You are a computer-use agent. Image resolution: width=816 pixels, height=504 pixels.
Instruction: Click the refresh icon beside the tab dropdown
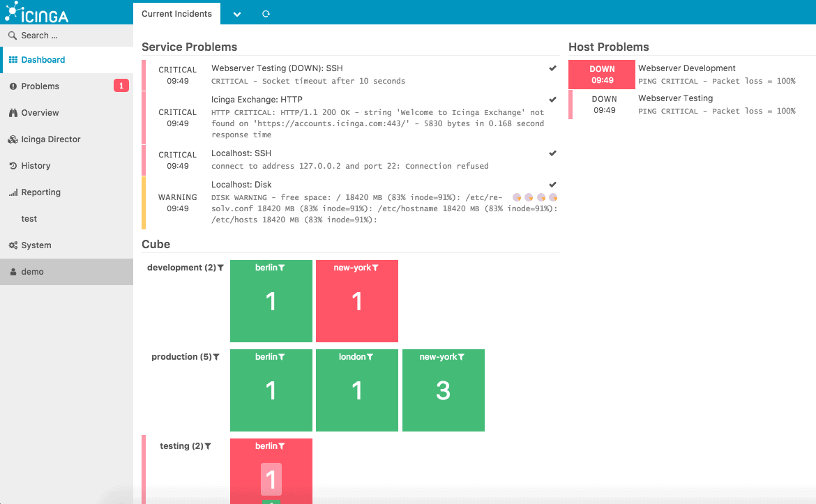coord(266,14)
